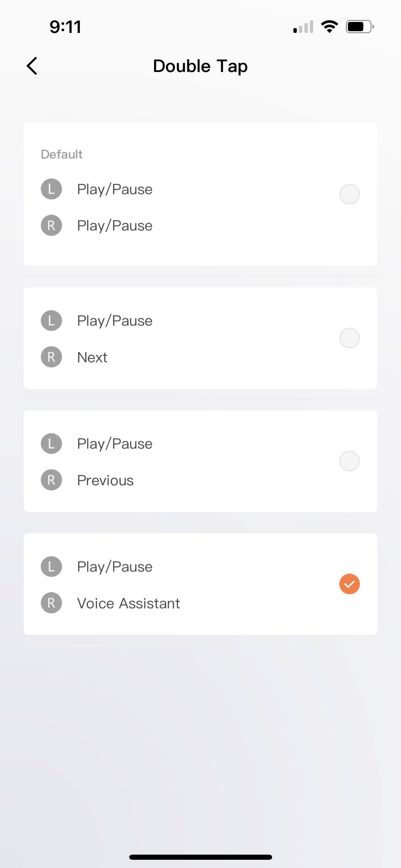Tap the L icon in Default option
The width and height of the screenshot is (401, 868).
pyautogui.click(x=51, y=189)
